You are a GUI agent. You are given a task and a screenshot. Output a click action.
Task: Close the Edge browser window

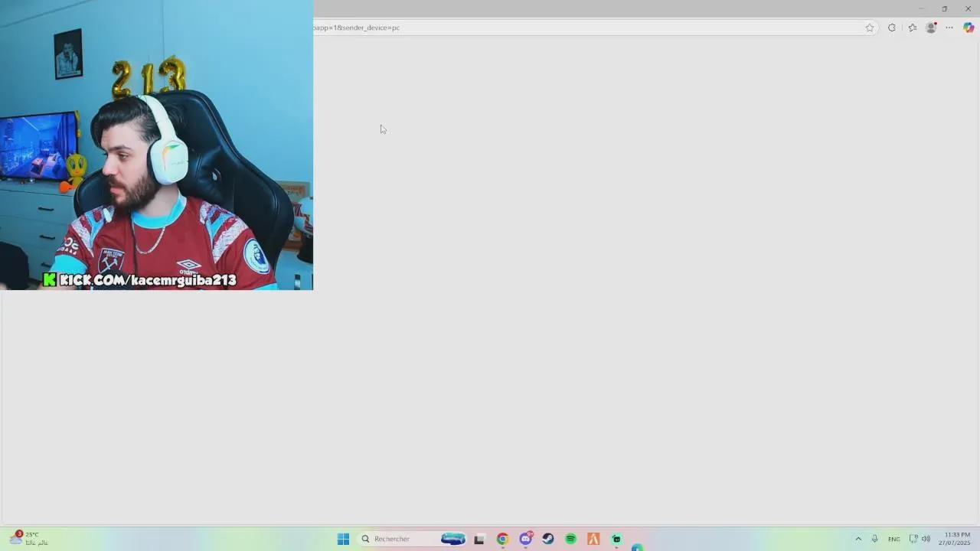(x=968, y=8)
